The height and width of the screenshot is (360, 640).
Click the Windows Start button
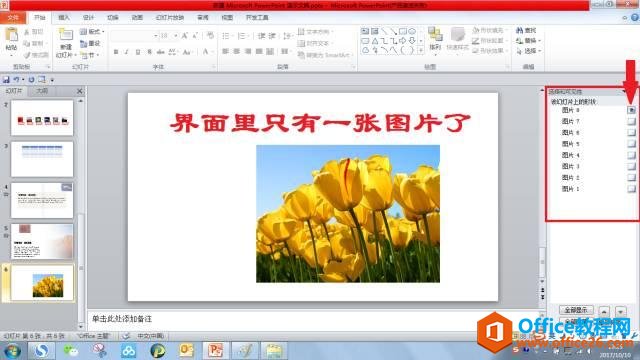coord(12,351)
